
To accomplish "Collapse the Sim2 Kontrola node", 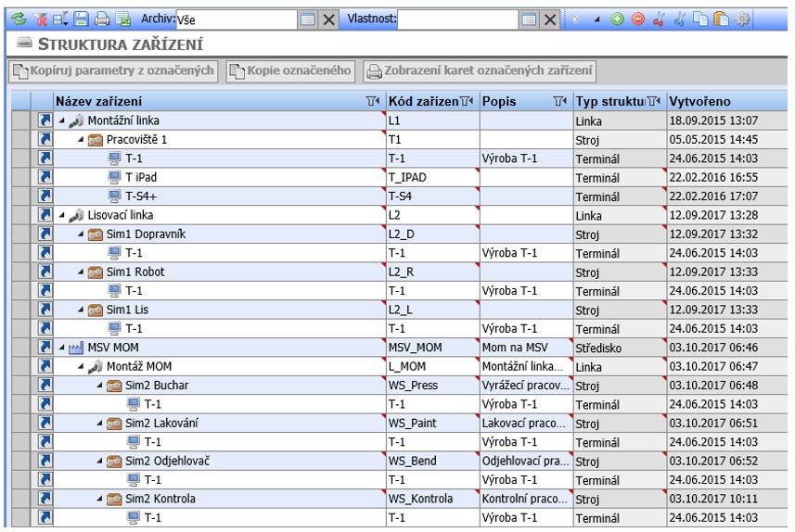I will (99, 499).
